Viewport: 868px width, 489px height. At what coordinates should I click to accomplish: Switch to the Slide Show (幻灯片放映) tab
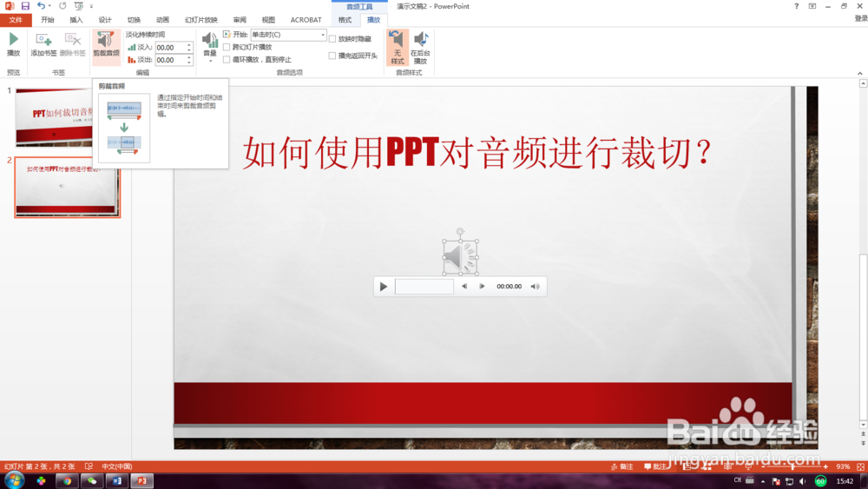click(201, 20)
